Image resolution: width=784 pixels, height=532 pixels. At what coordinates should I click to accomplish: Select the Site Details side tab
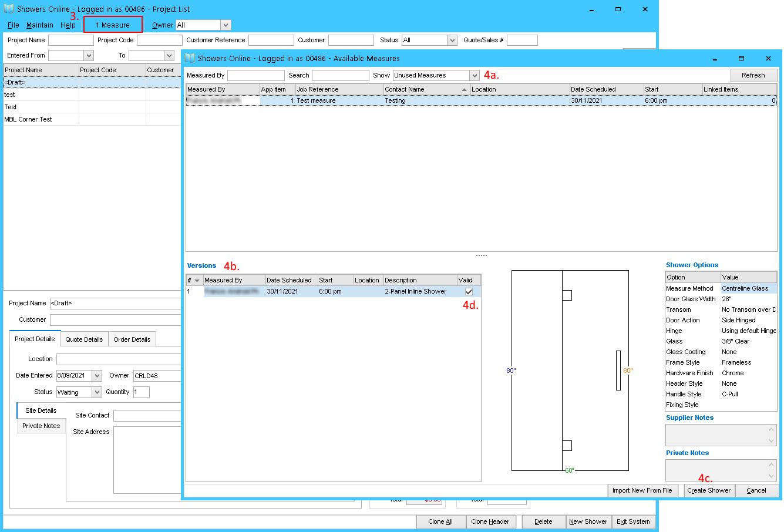(41, 410)
